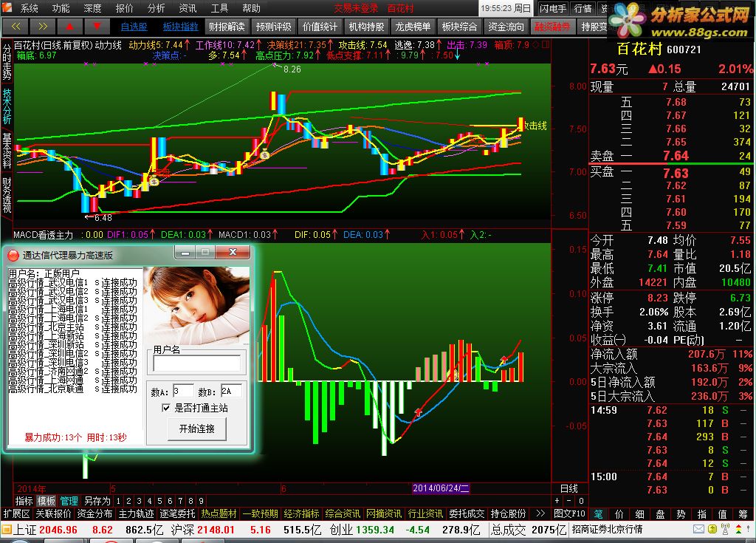Click the 机构持股 toolbar button
The image size is (756, 543).
[x=366, y=27]
